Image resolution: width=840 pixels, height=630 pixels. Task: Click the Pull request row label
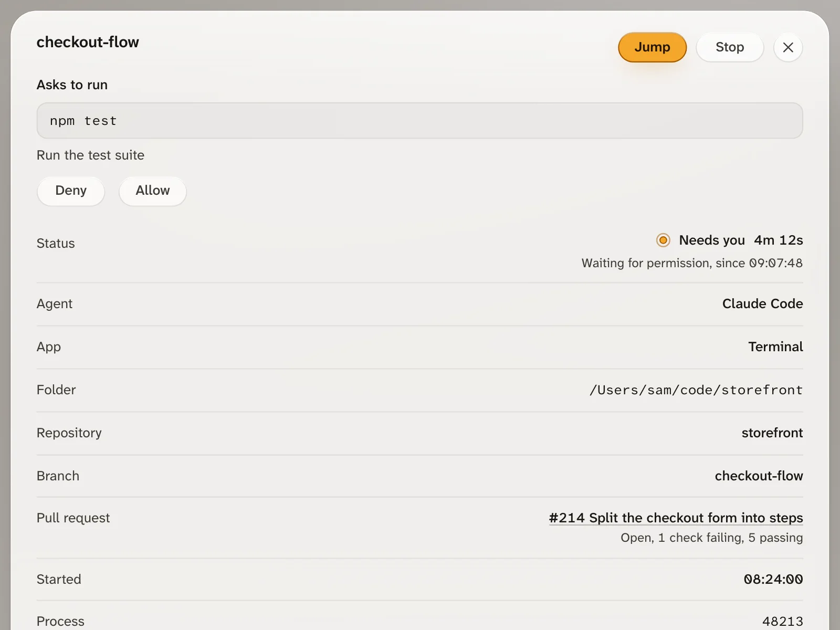[73, 518]
